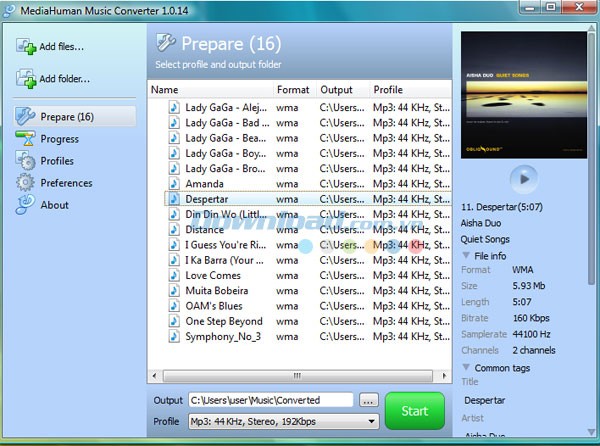Click the Preferences gear icon
This screenshot has height=446, width=600.
click(x=25, y=182)
